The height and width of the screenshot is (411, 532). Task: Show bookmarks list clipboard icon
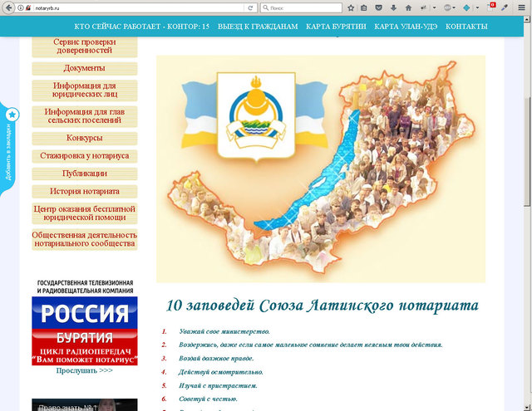click(364, 7)
